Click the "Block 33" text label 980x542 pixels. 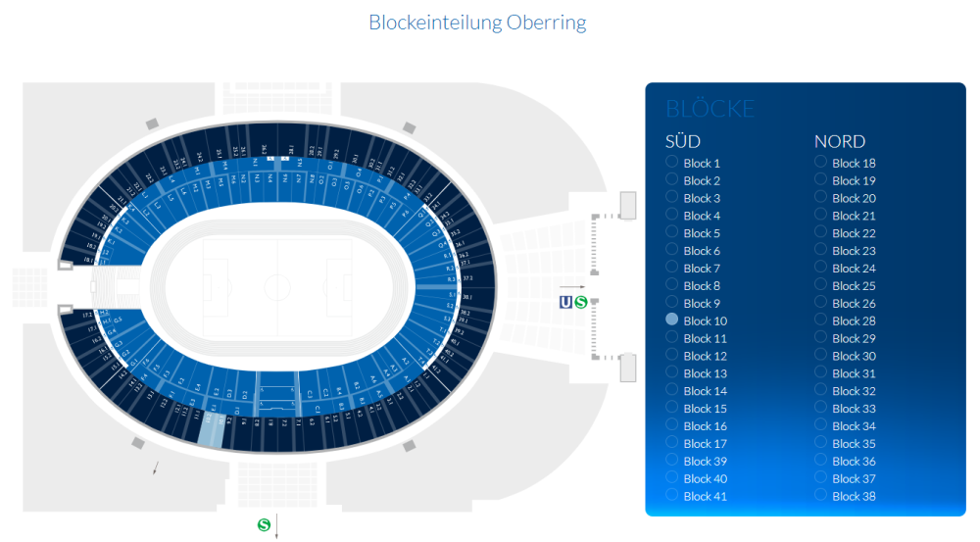coord(854,409)
